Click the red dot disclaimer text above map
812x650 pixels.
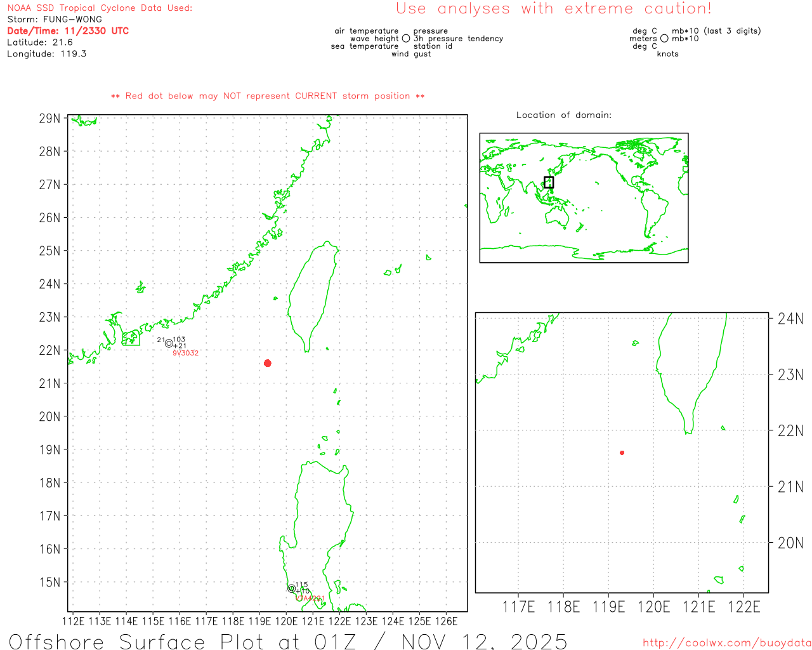pos(268,96)
